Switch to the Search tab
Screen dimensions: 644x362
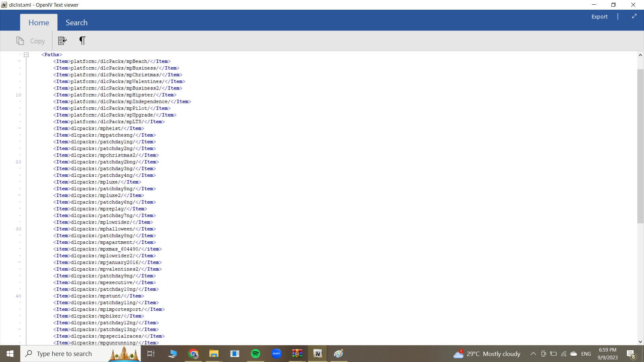[x=76, y=22]
